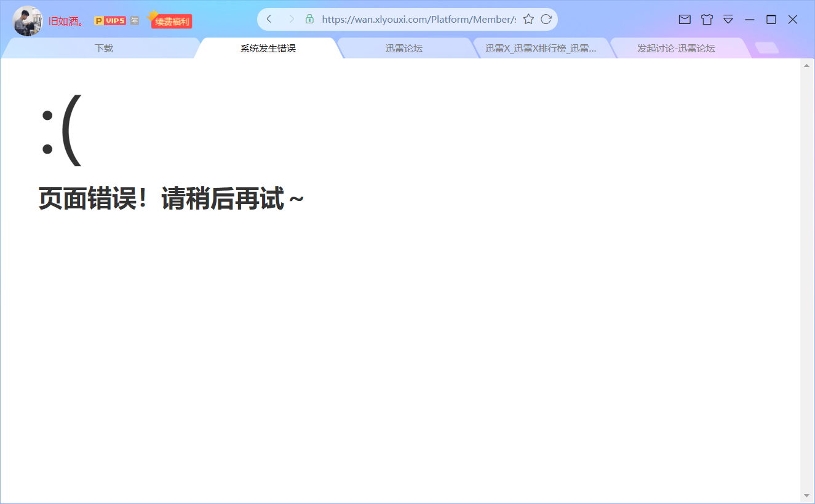Open a new blank tab

coord(766,47)
